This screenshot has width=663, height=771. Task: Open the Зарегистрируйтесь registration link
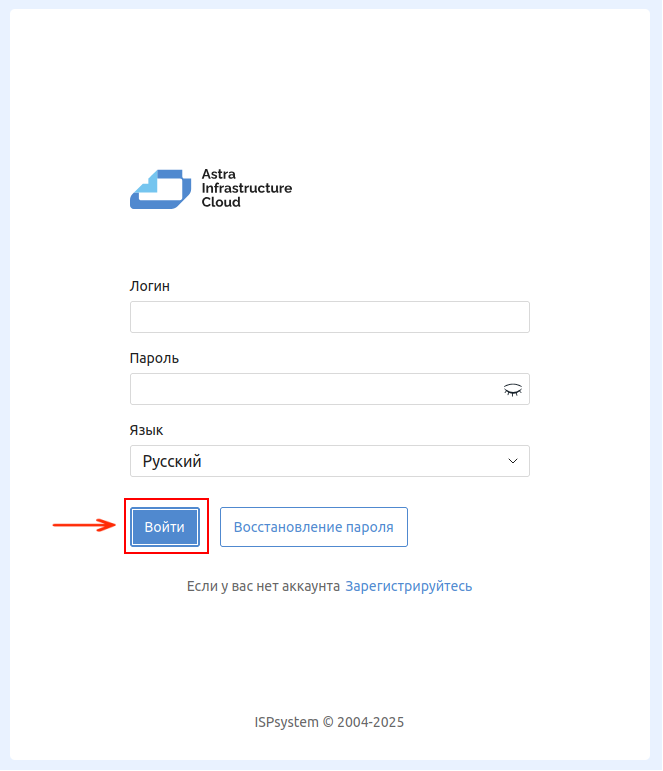[409, 586]
